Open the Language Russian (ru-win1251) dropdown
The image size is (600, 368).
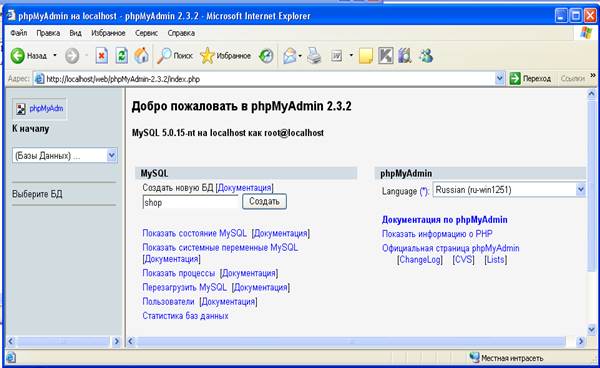tap(580, 190)
